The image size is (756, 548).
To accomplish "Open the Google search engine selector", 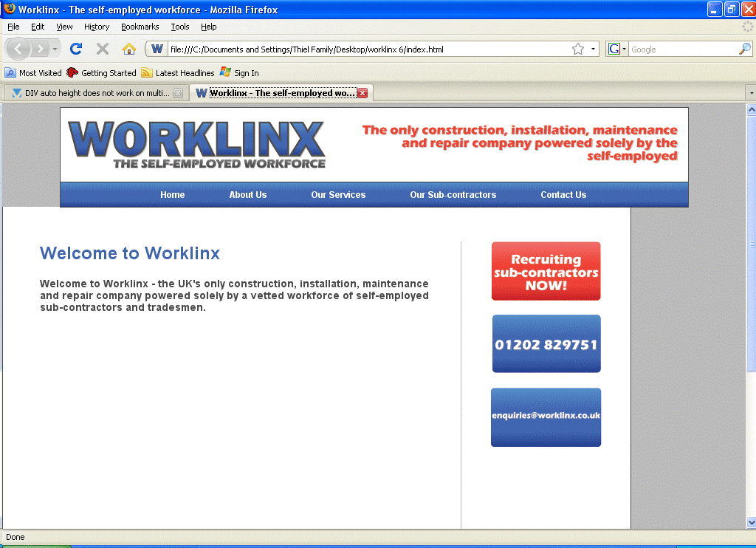I will pos(616,49).
